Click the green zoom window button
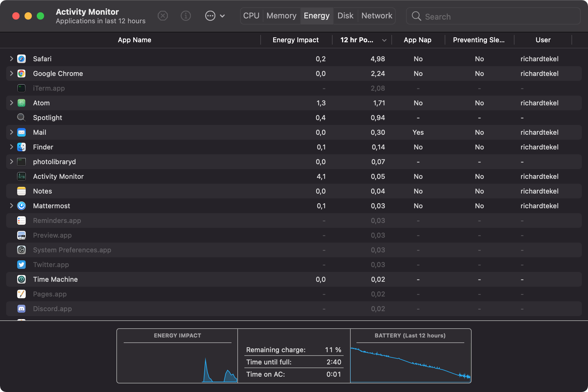This screenshot has height=392, width=588. pyautogui.click(x=40, y=16)
